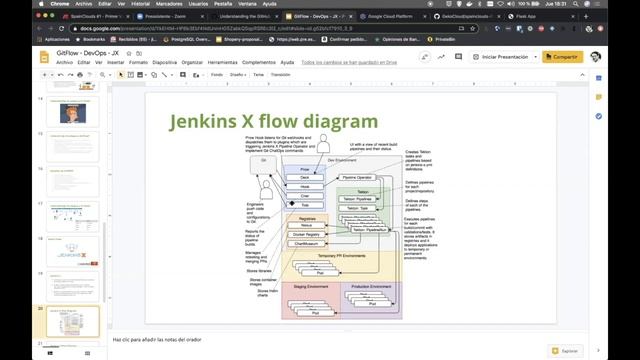
Task: Open the Keep notes side panel icon
Action: [599, 97]
